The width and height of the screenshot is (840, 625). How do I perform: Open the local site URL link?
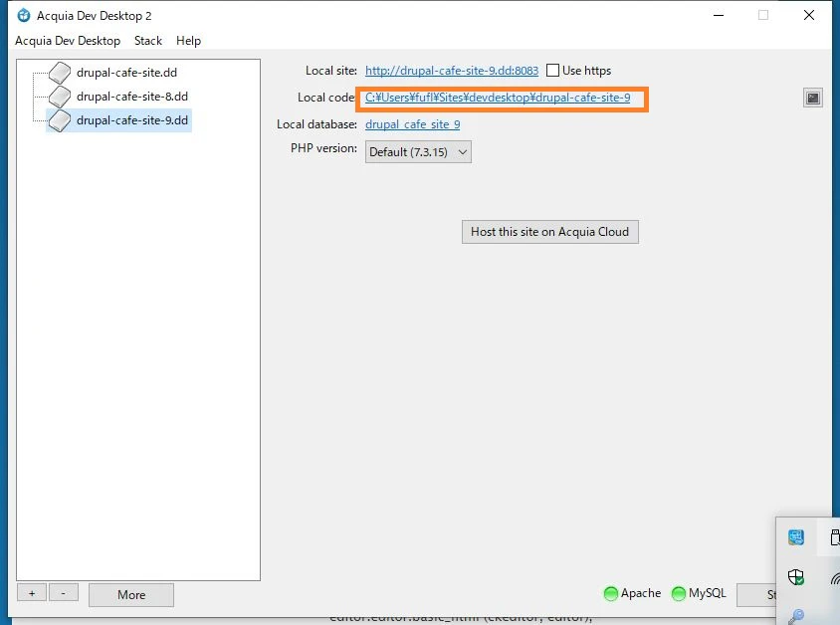click(452, 71)
